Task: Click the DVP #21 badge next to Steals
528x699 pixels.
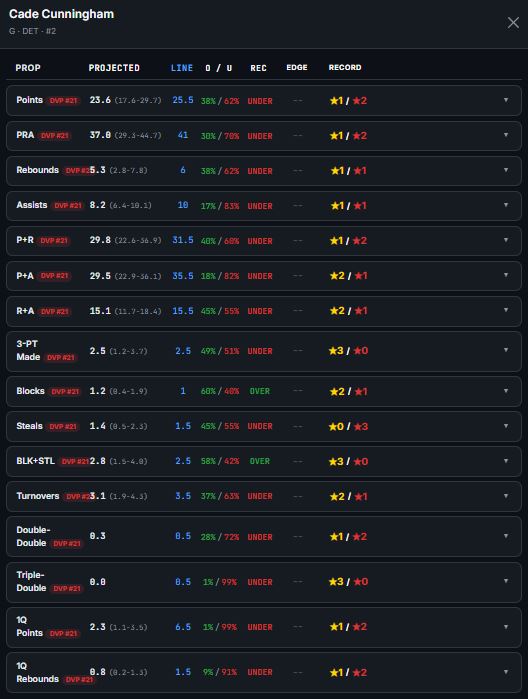Action: point(63,427)
